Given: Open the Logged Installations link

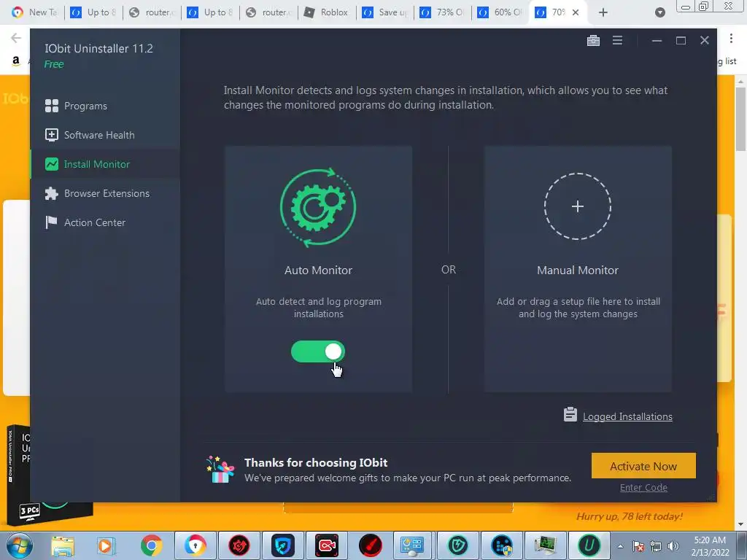Looking at the screenshot, I should click(x=627, y=416).
